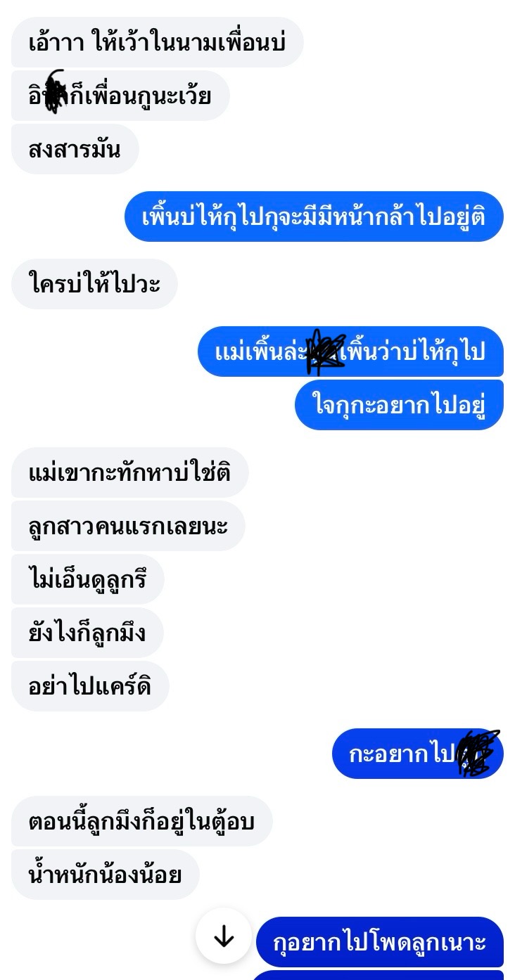Tap the message 'ยังไงก็ลูกมึง'
The height and width of the screenshot is (980, 515).
[x=87, y=633]
